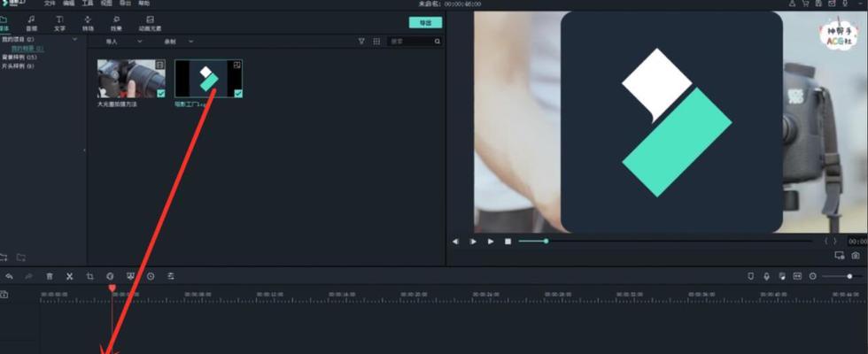Open the Export (导出) menu in menu bar
The width and height of the screenshot is (868, 354).
click(x=125, y=4)
